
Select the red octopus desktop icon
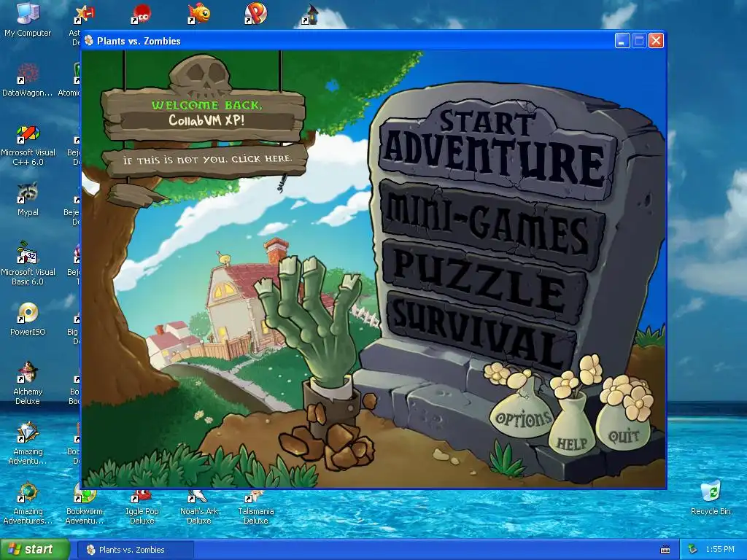tap(141, 13)
